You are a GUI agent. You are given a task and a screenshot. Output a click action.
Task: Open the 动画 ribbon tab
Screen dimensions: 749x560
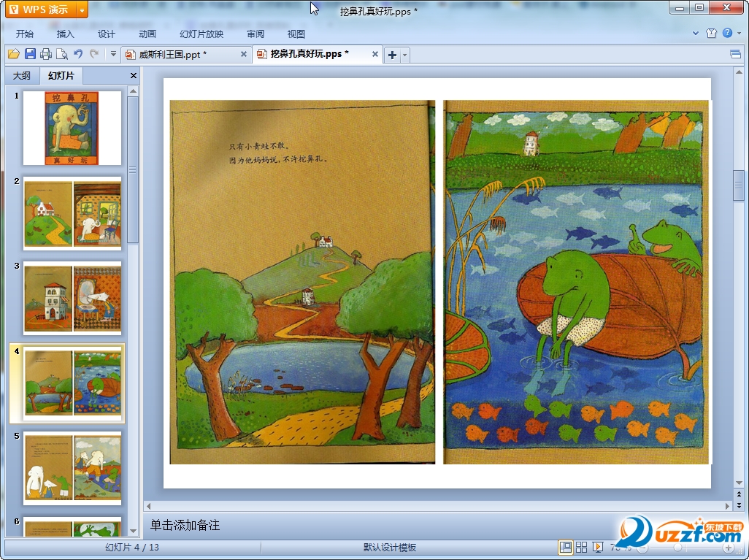147,34
